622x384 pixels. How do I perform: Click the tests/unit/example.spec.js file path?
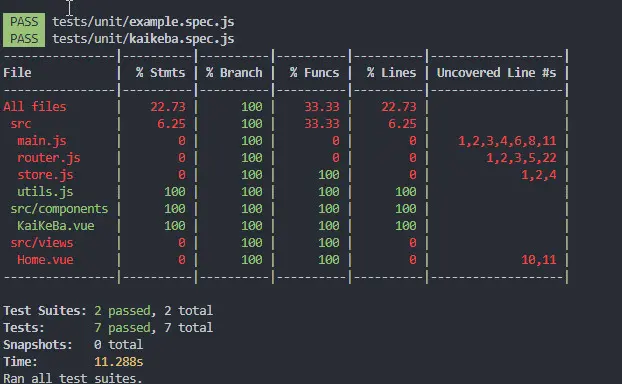[143, 22]
